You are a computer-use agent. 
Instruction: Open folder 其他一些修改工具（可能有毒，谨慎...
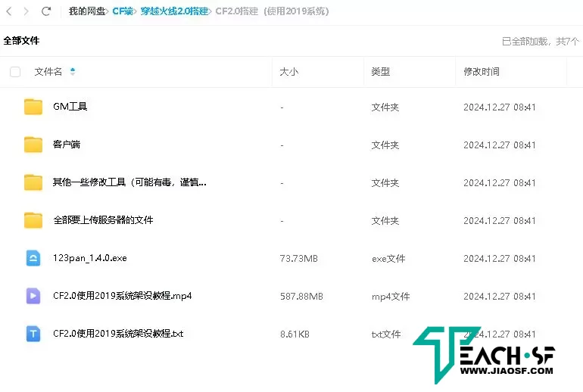(x=129, y=182)
